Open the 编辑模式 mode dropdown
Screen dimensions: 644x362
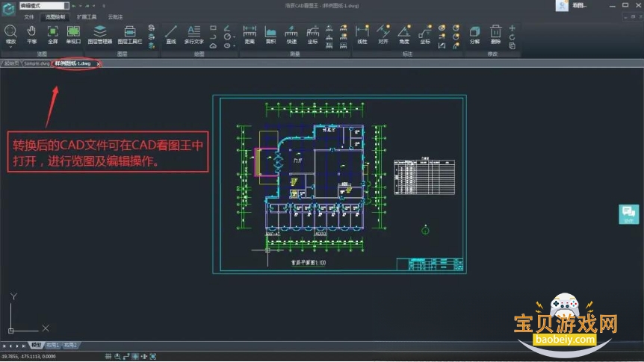point(44,6)
